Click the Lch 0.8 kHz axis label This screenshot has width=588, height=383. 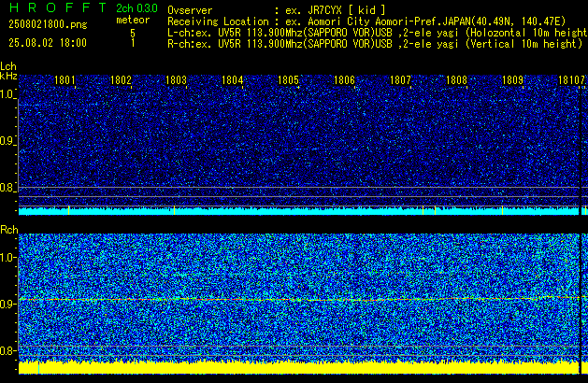(7, 188)
